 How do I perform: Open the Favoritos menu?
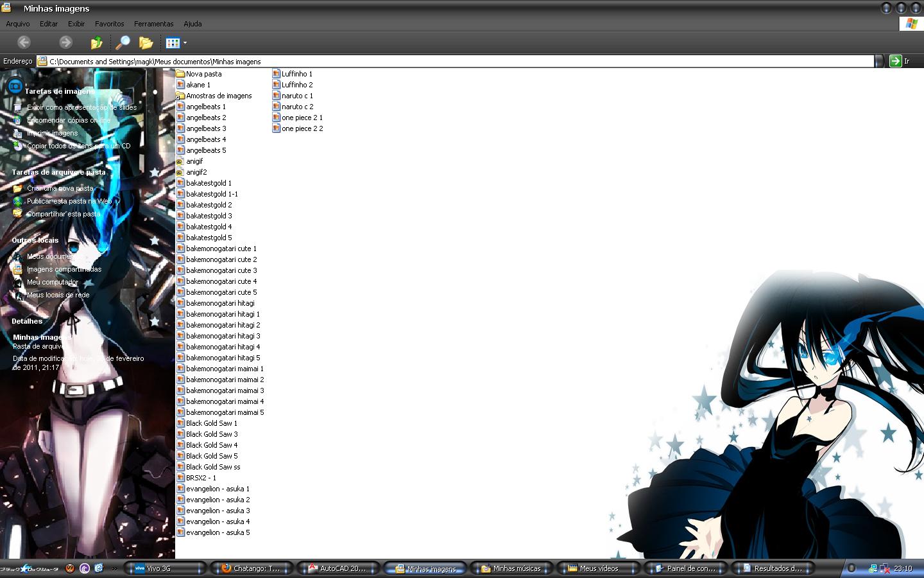pyautogui.click(x=110, y=24)
